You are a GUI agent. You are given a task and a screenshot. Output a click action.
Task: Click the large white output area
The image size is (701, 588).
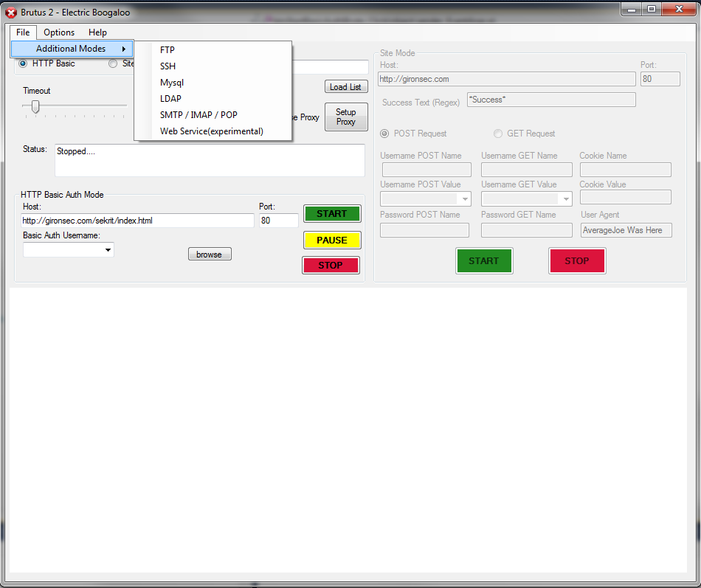click(x=348, y=429)
